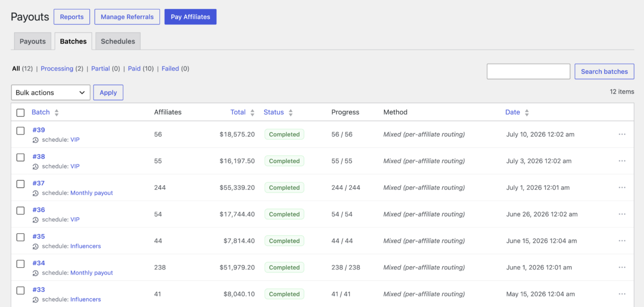This screenshot has width=644, height=307.
Task: Click the Manage Referrals button
Action: point(127,17)
